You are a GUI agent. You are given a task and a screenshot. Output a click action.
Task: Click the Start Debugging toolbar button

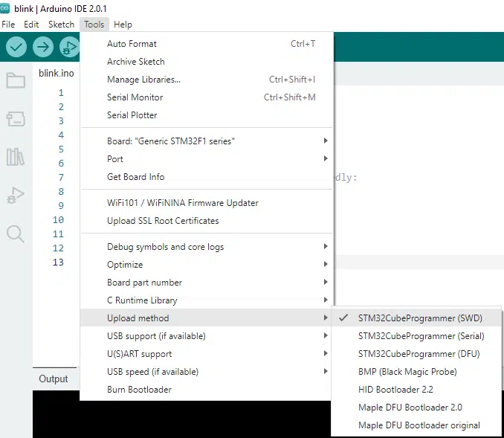point(69,47)
